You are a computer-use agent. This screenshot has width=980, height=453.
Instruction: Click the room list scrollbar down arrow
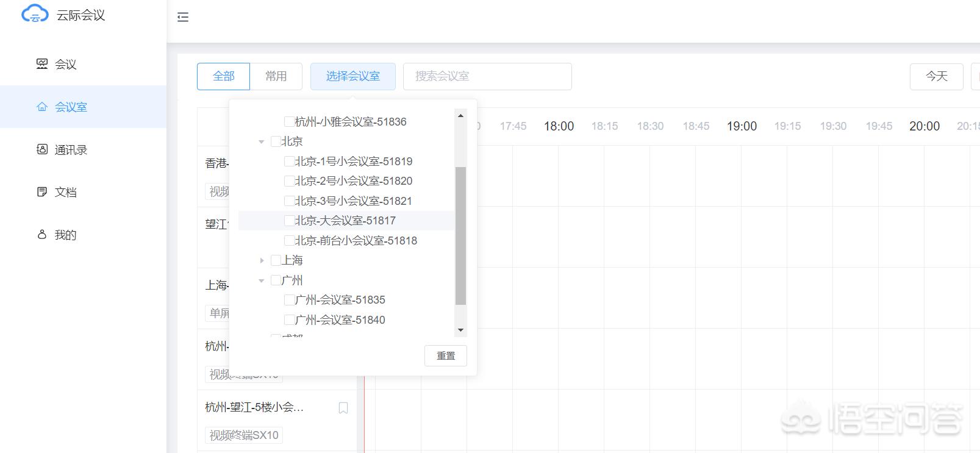pos(460,330)
